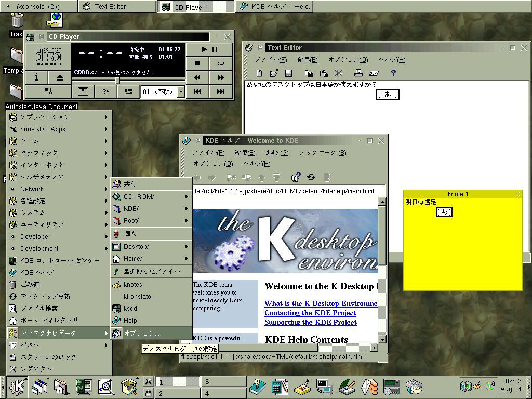Click the Save icon in Text Editor toolbar
This screenshot has width=532, height=399.
coord(289,73)
